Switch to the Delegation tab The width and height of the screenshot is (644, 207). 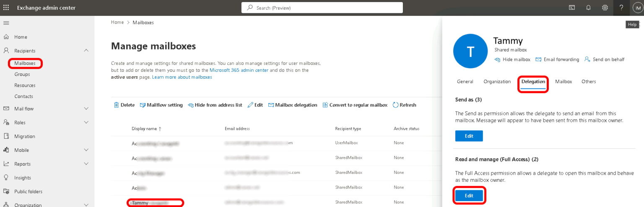[x=533, y=82]
